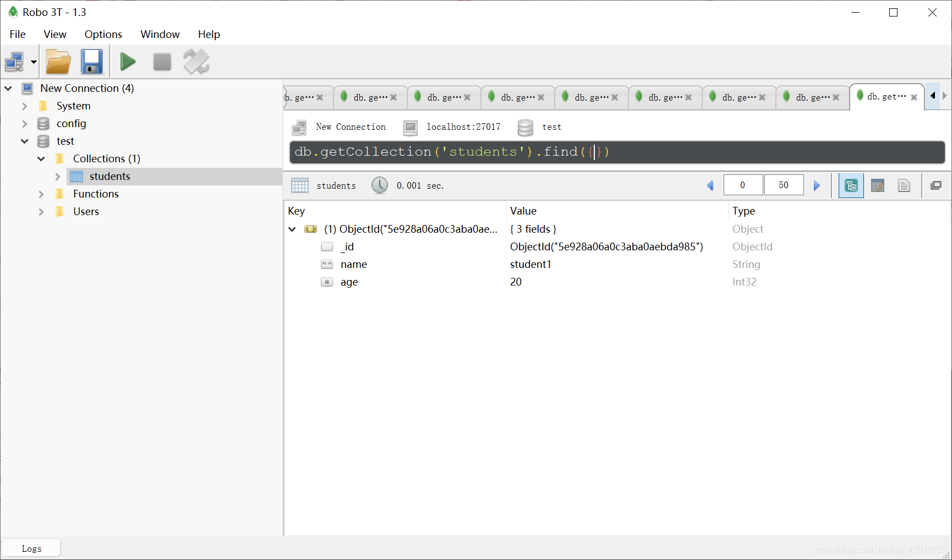Expand the Users folder
Screen dimensions: 952x560
click(x=41, y=211)
